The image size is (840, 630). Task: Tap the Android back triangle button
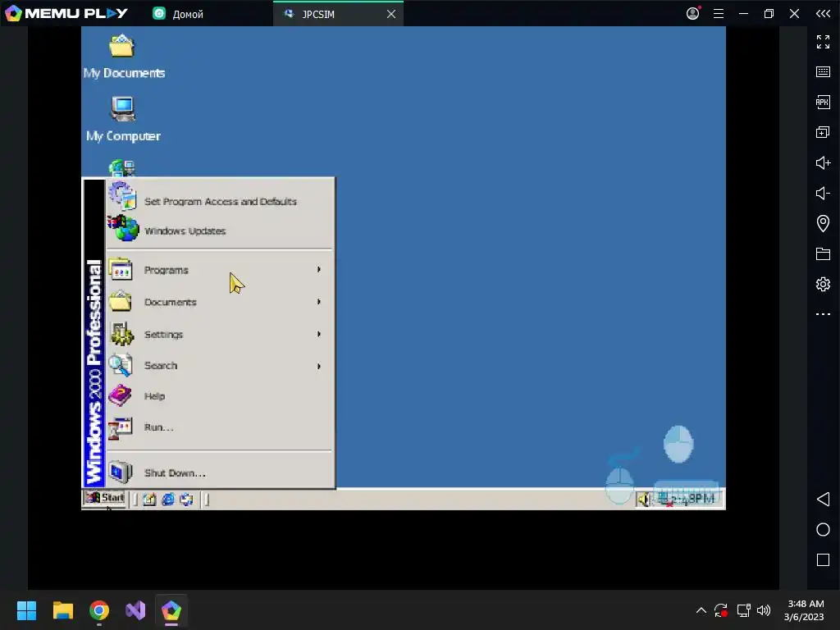click(x=823, y=500)
